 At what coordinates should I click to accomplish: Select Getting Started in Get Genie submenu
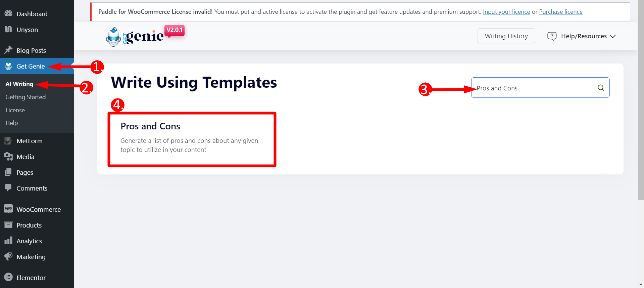tap(26, 97)
